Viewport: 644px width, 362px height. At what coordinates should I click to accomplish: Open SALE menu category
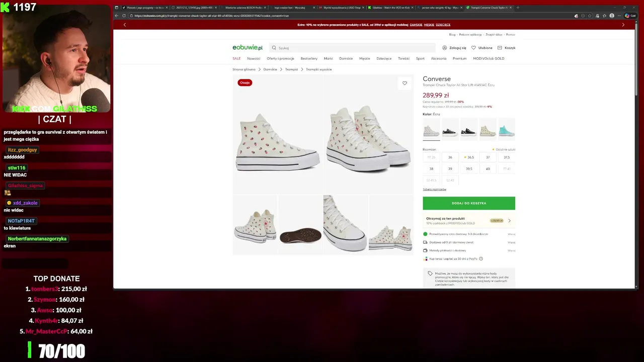[236, 58]
